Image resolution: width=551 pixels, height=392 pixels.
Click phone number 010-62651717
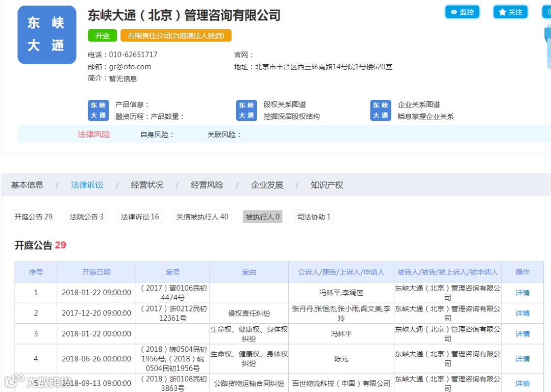click(133, 55)
